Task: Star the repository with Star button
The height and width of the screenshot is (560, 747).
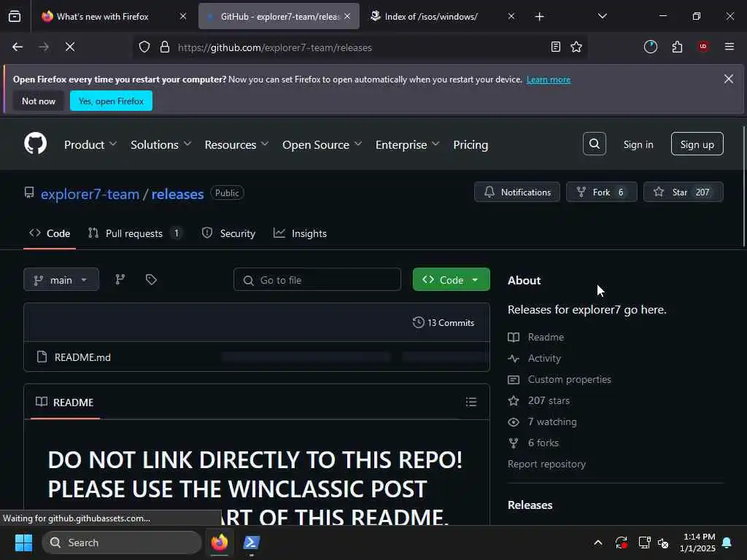Action: pyautogui.click(x=683, y=192)
